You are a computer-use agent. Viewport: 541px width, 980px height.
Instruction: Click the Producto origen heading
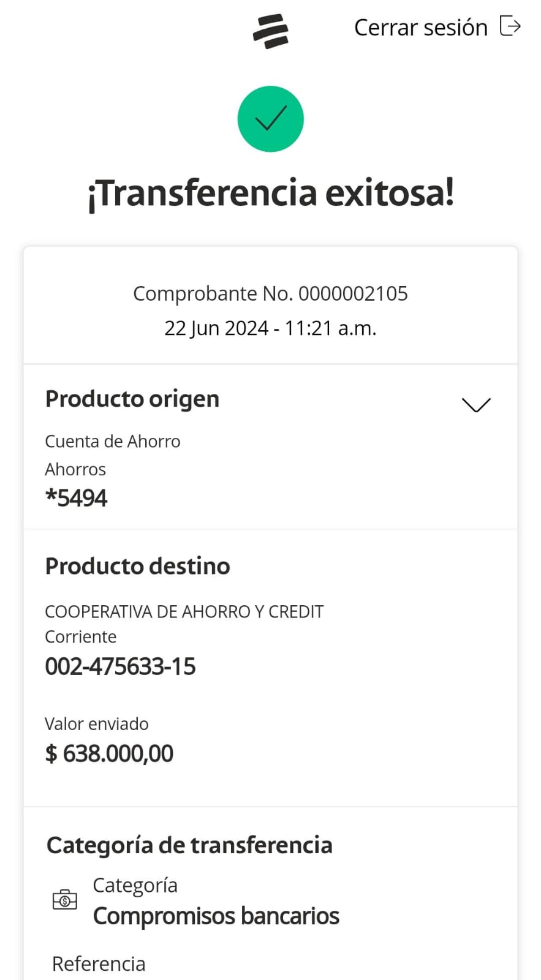[x=132, y=399]
